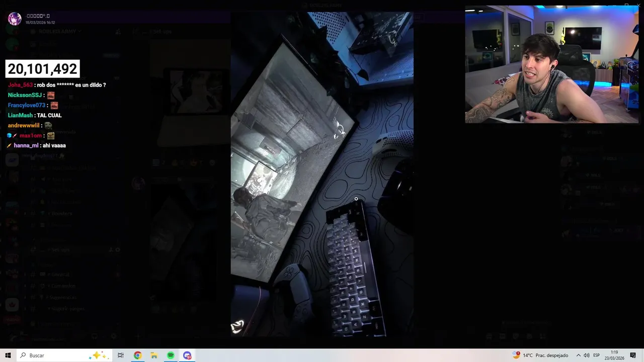644x362 pixels.
Task: Click chat username max1om
Action: click(x=31, y=135)
